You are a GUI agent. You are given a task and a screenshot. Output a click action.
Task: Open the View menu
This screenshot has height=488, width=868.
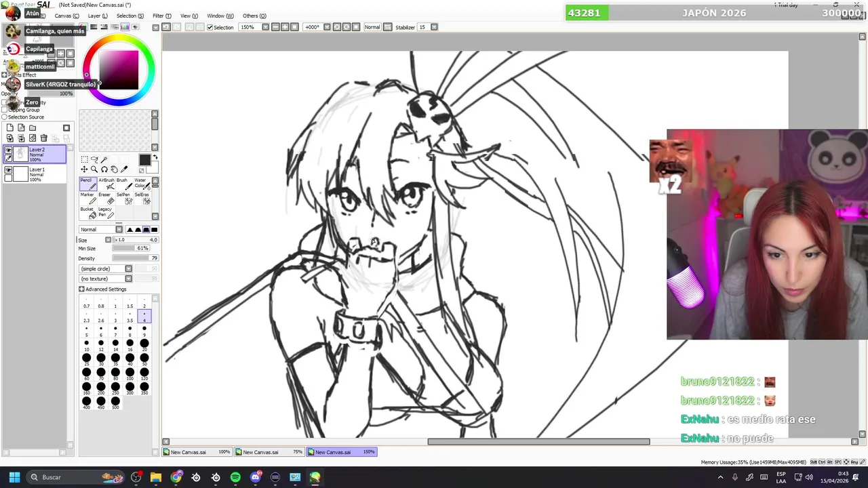(189, 16)
